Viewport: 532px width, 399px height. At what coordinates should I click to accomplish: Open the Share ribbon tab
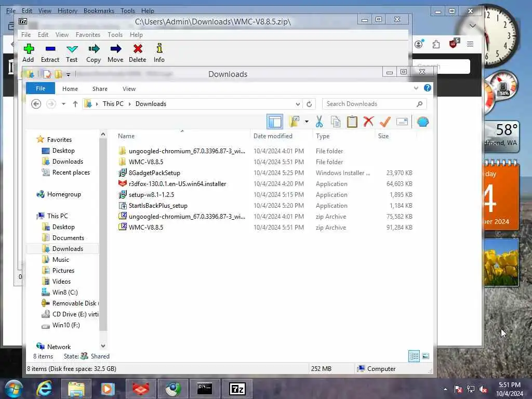pyautogui.click(x=100, y=88)
